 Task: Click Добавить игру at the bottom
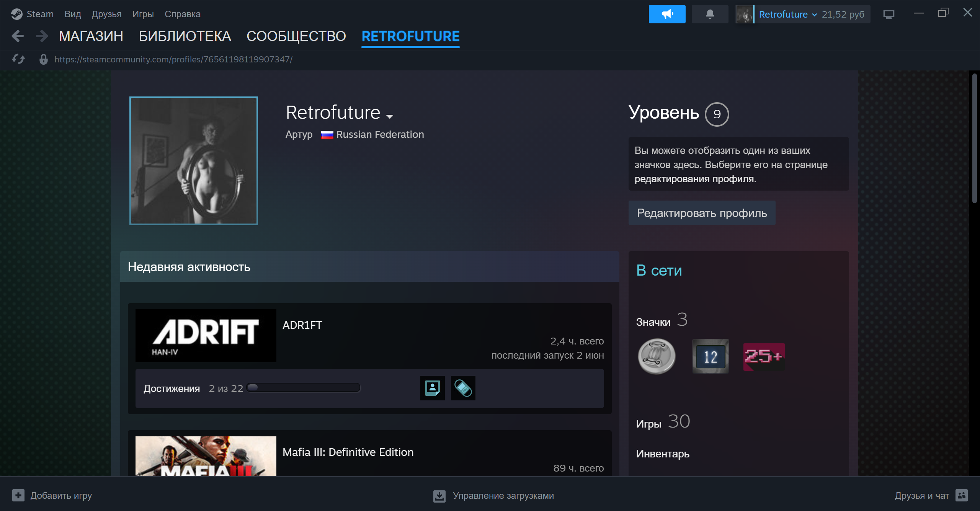pyautogui.click(x=61, y=496)
